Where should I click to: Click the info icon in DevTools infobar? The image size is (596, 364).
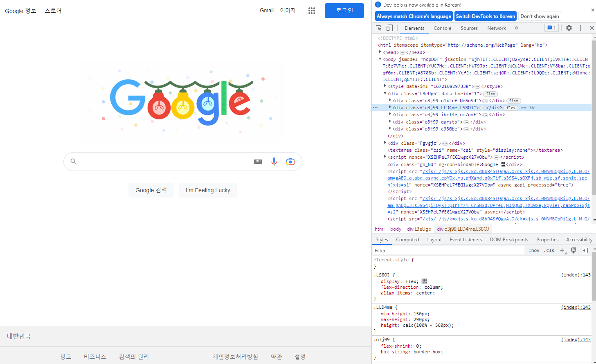[378, 4]
